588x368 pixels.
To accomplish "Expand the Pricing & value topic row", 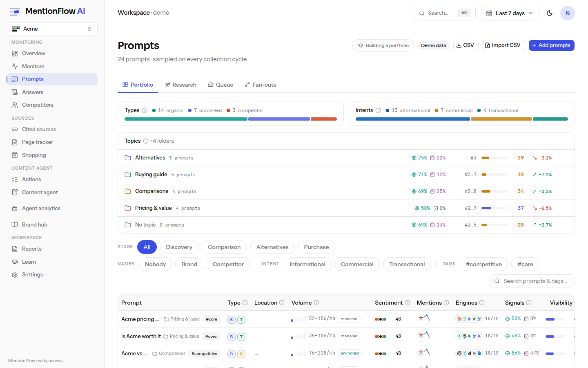I will 346,208.
